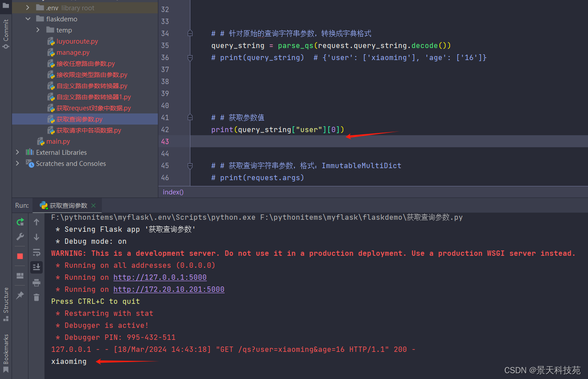
Task: Toggle code fold marker at line 45
Action: (x=190, y=165)
